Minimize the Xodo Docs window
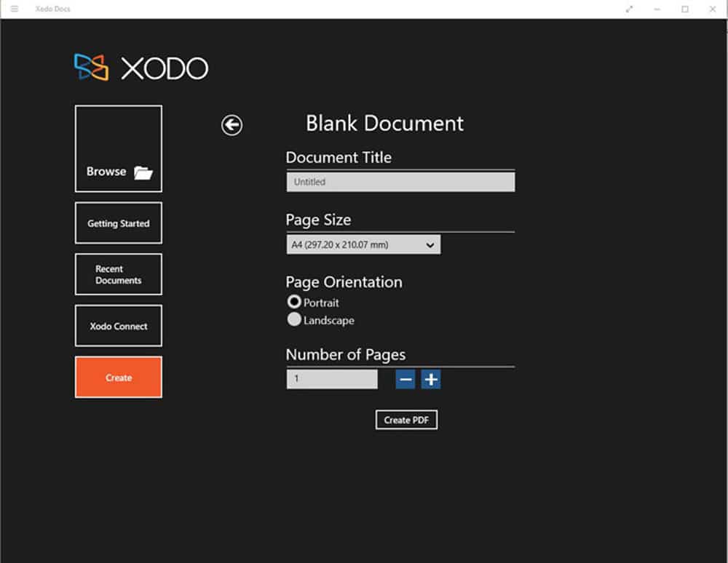This screenshot has width=728, height=563. [657, 9]
